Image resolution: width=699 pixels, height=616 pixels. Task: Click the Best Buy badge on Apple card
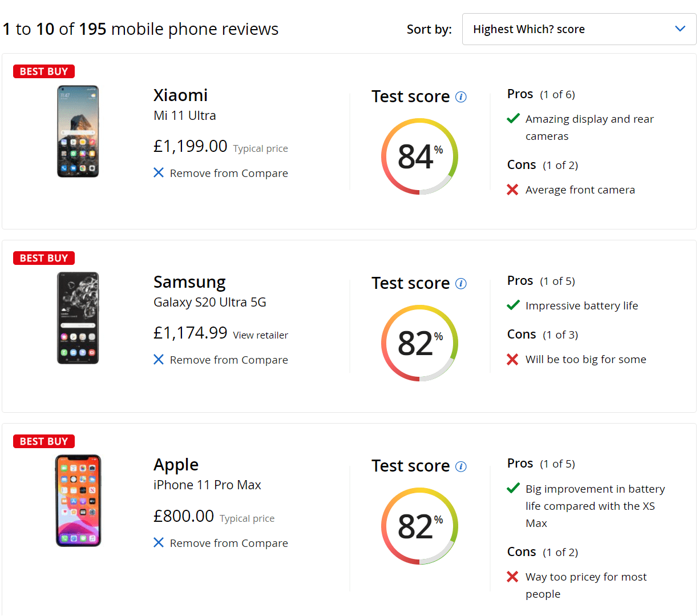pos(44,441)
